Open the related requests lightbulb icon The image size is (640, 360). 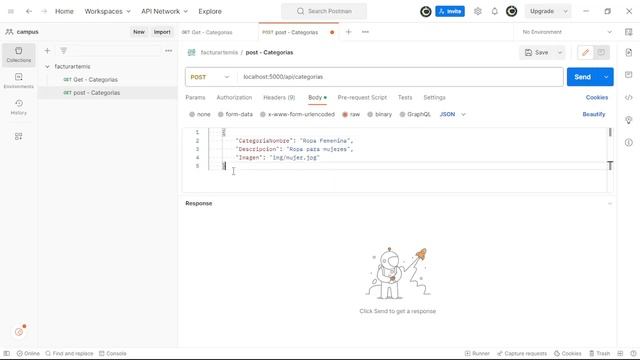click(x=629, y=120)
